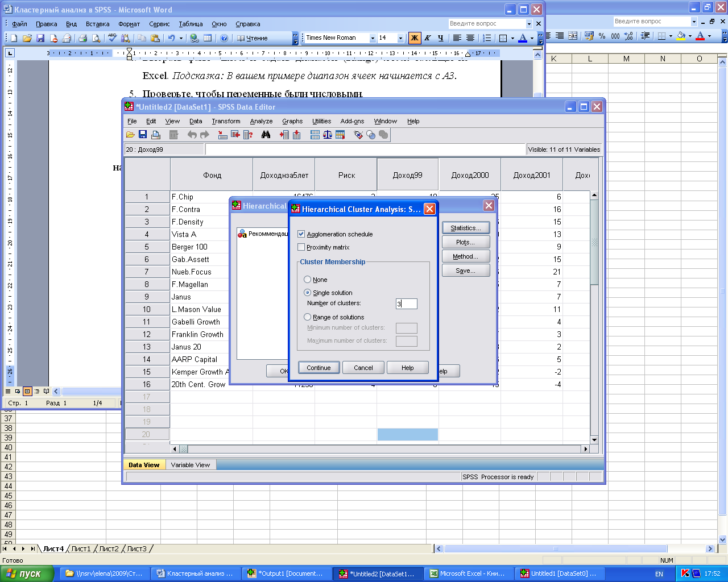Open Word's borders dropdown arrow
The image size is (728, 582).
[512, 38]
